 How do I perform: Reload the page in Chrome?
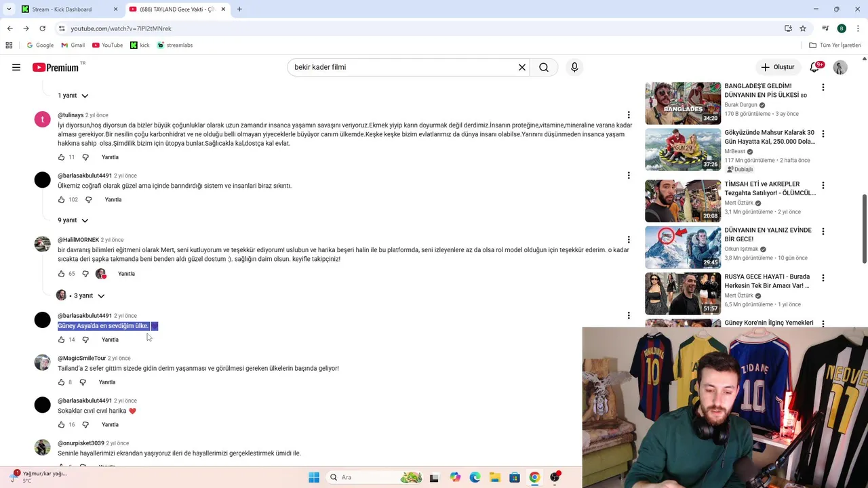pos(42,28)
